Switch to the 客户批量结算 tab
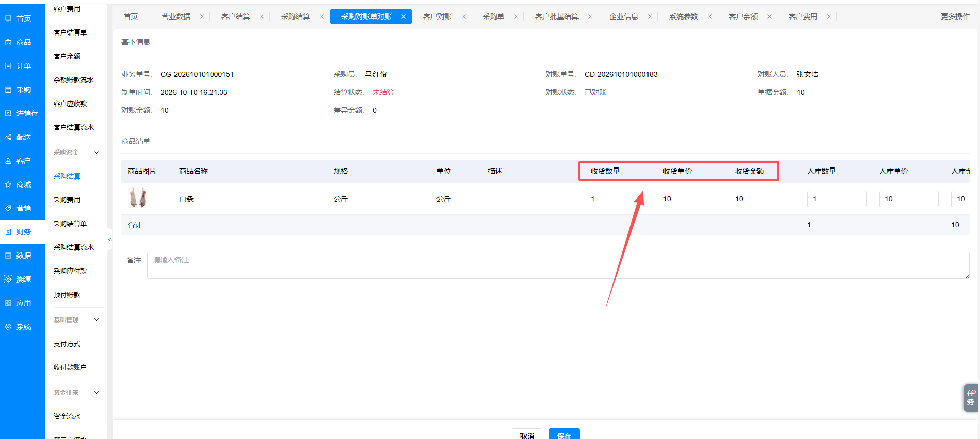 click(x=557, y=16)
